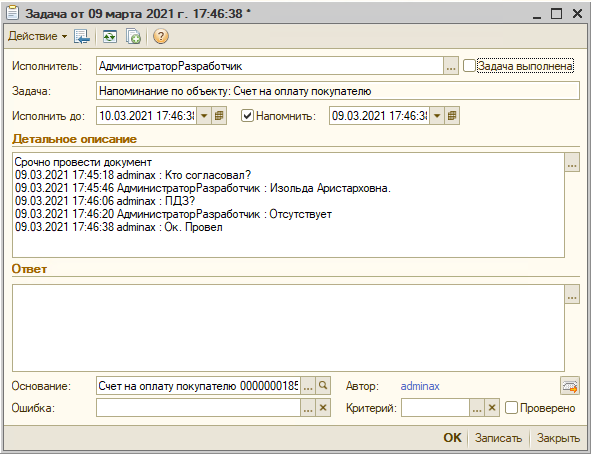
Task: Toggle the Задача выполнена checkbox
Action: click(x=469, y=66)
